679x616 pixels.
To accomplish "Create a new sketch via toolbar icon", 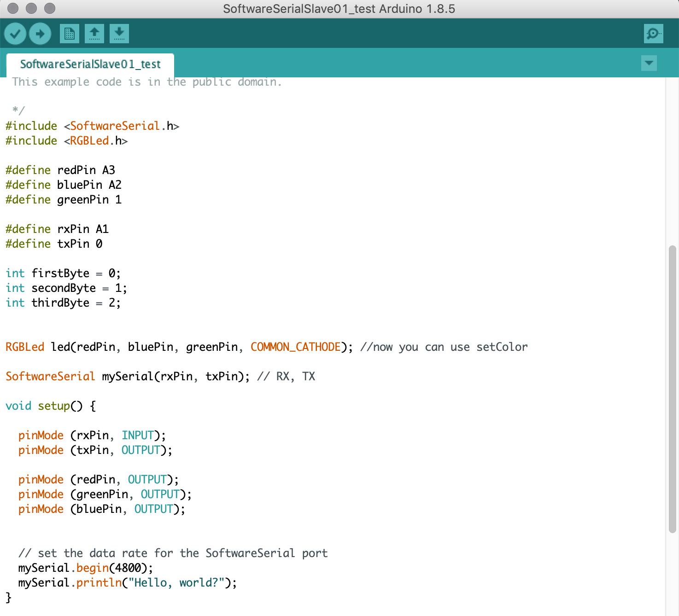I will tap(70, 34).
